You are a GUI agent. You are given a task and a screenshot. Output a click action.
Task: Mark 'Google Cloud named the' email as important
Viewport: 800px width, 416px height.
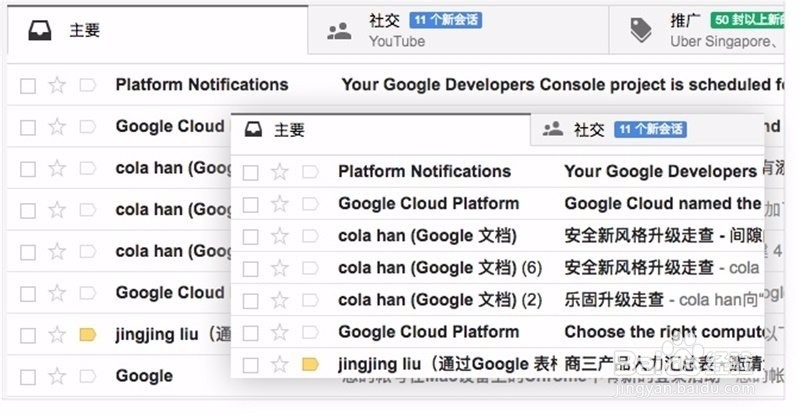point(310,204)
